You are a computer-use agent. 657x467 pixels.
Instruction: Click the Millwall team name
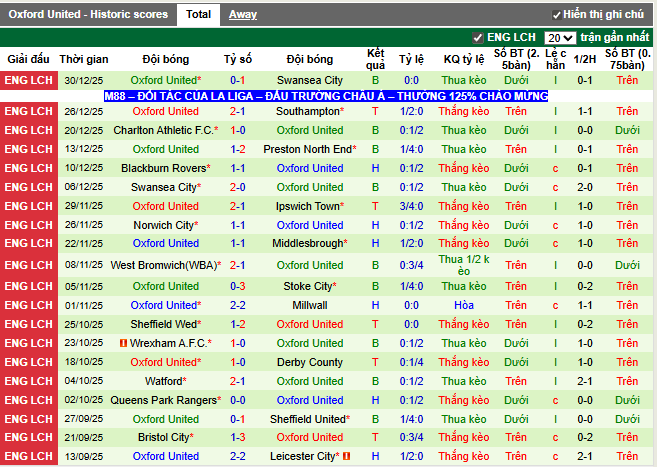(x=310, y=305)
